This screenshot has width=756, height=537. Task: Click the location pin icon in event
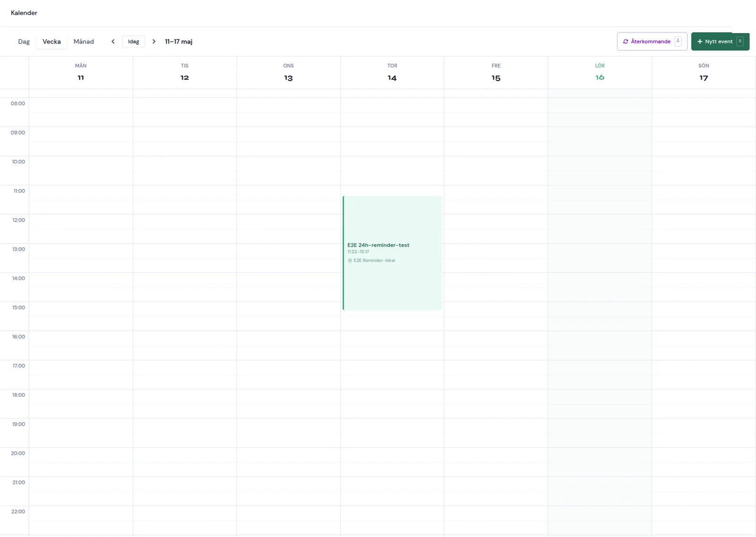point(350,261)
